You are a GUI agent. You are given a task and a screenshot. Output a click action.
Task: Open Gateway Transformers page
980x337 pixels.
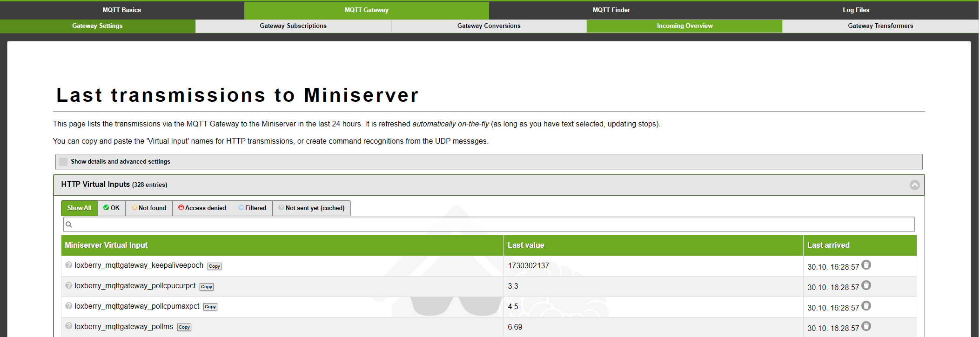click(880, 26)
